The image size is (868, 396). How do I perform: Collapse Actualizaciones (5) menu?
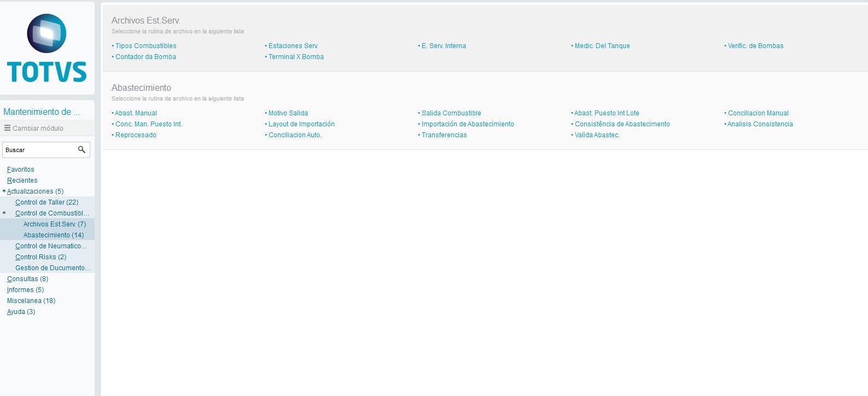35,191
